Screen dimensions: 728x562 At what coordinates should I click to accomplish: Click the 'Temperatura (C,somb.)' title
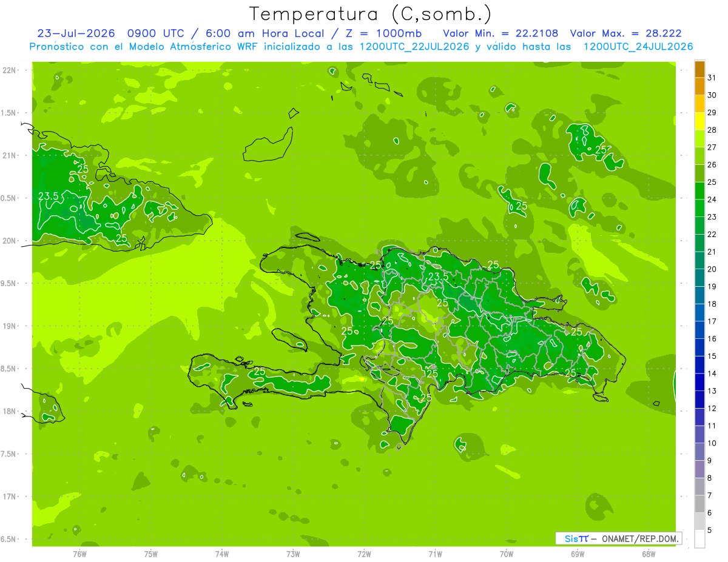click(x=371, y=14)
